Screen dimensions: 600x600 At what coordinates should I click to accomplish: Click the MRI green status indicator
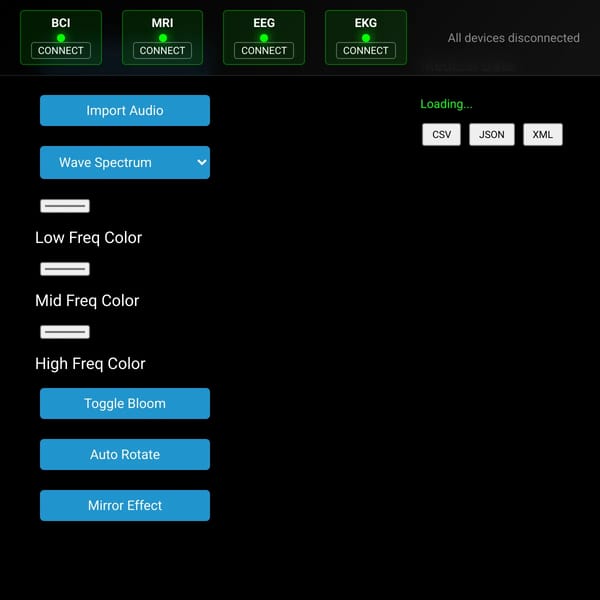pyautogui.click(x=163, y=38)
